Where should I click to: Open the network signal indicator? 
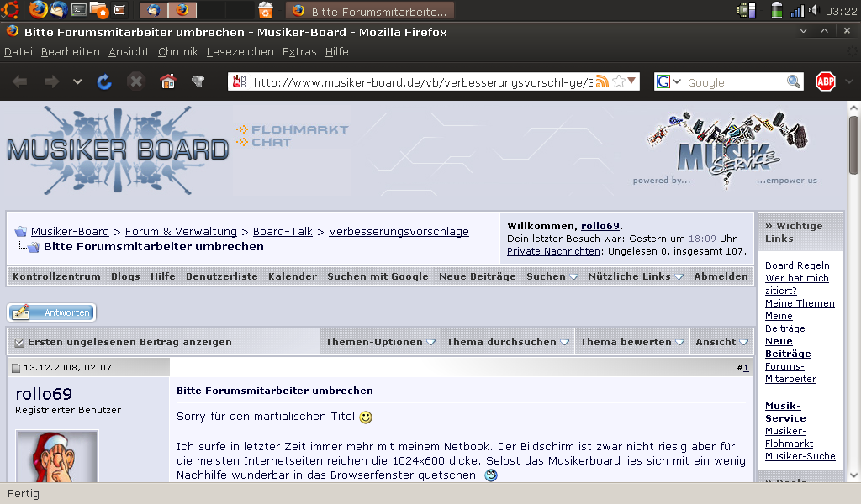(x=797, y=10)
